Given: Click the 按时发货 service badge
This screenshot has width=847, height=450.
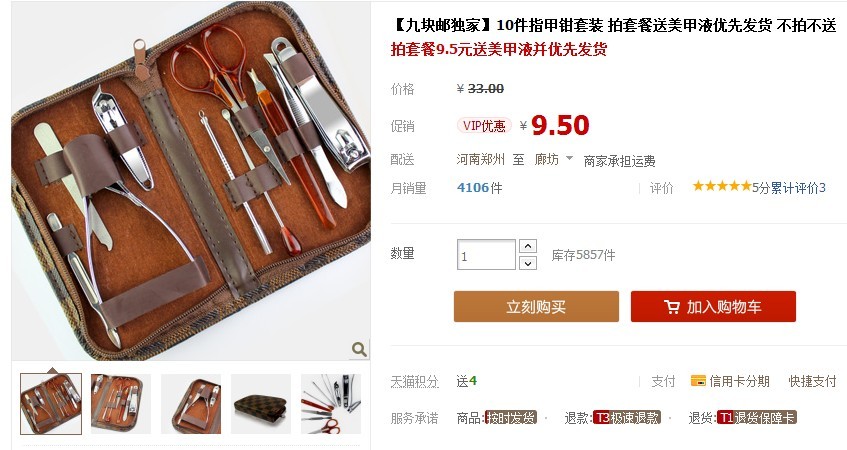Looking at the screenshot, I should point(510,418).
